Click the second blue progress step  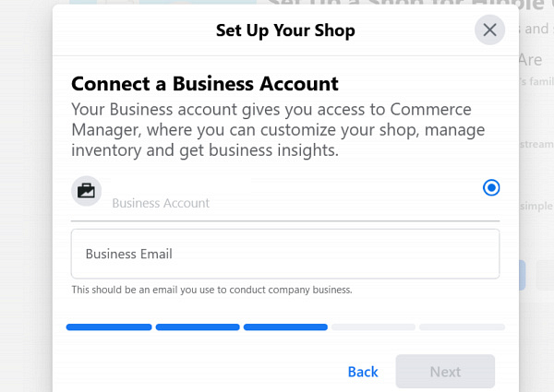pyautogui.click(x=198, y=327)
